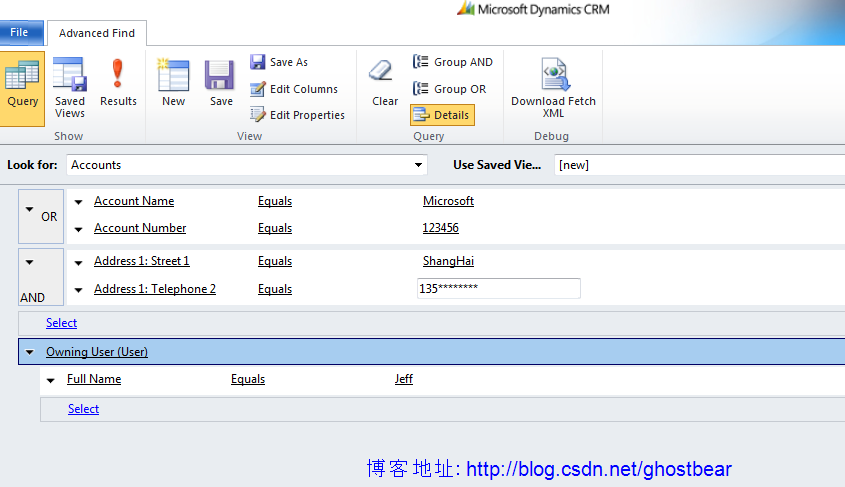Click Group OR in the ribbon
The image size is (845, 487).
pyautogui.click(x=449, y=89)
